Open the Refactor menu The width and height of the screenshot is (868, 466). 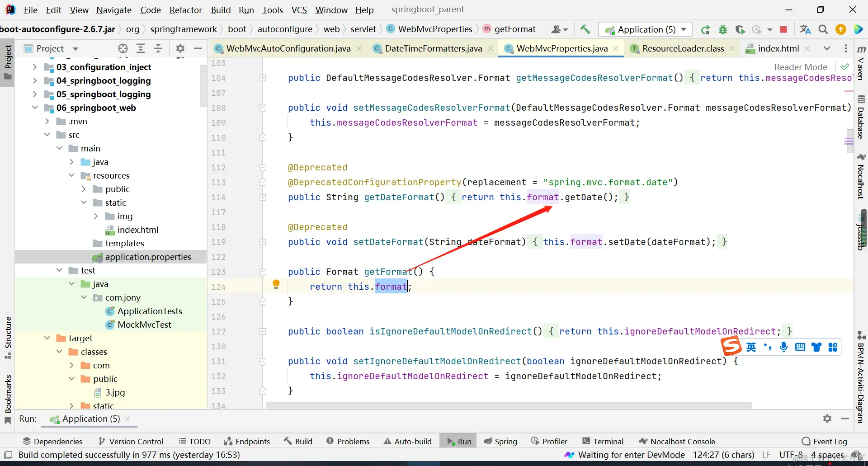[x=185, y=10]
